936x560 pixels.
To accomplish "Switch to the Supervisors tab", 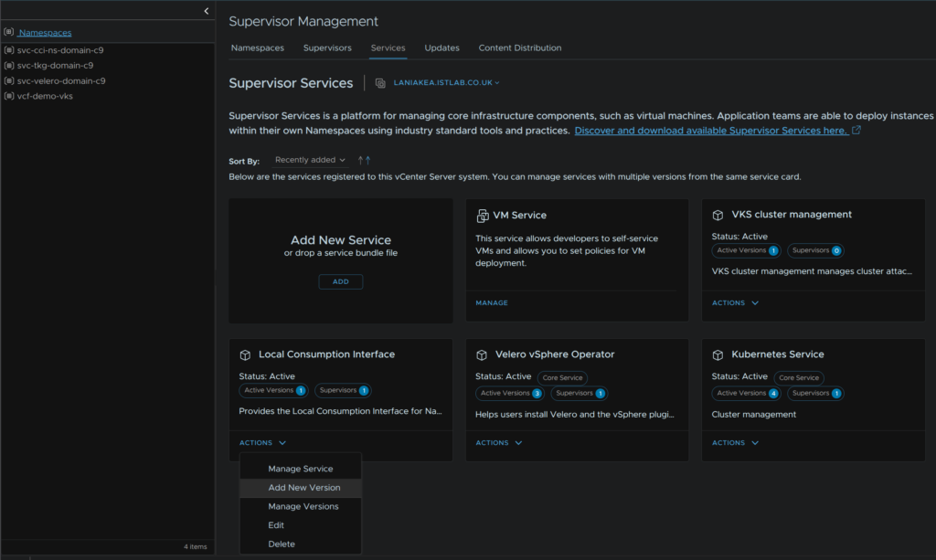I will [327, 48].
